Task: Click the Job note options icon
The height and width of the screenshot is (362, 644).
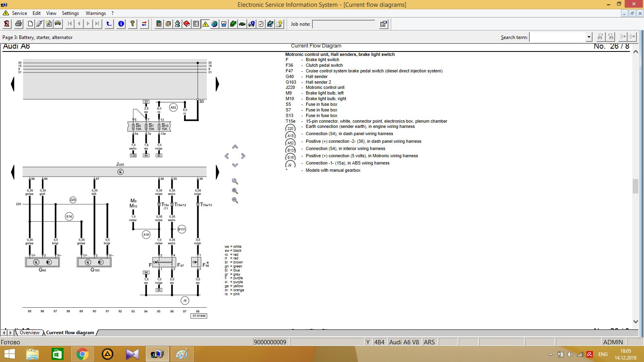Action: coord(384,24)
